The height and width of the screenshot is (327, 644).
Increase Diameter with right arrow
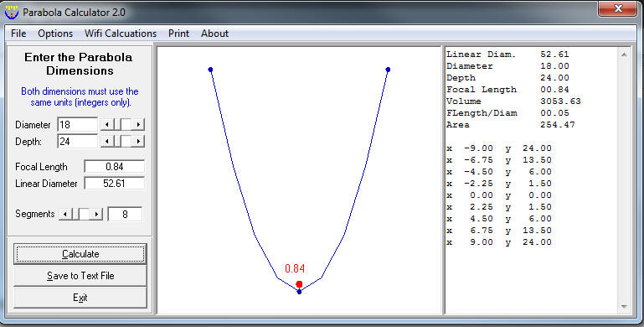click(x=138, y=124)
